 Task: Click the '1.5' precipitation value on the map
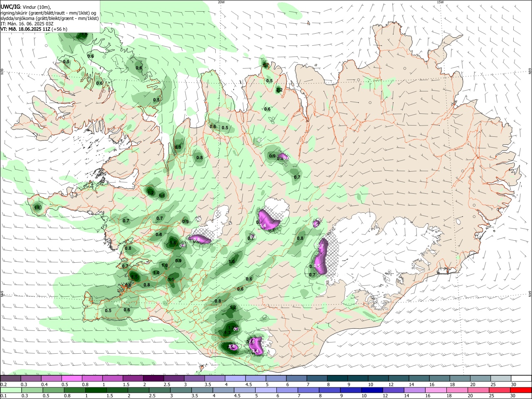(134, 277)
